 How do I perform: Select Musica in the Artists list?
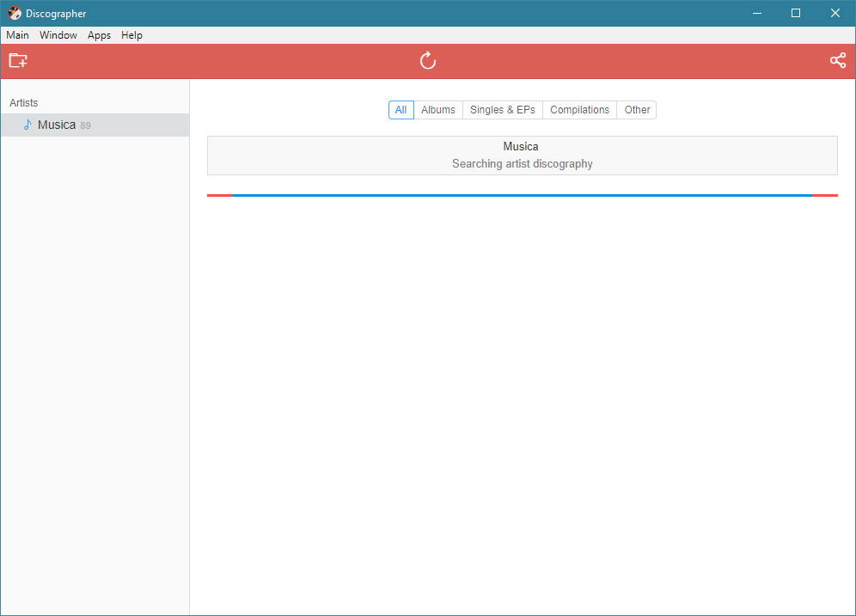57,125
